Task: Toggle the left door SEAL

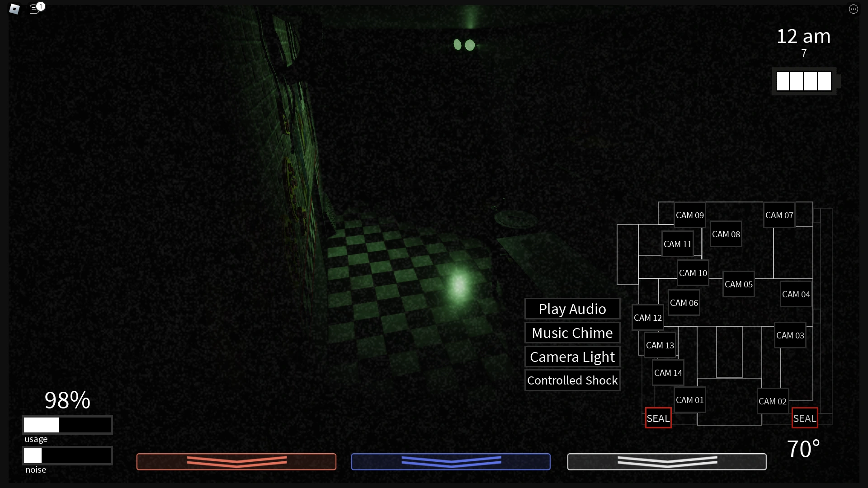Action: pos(658,418)
